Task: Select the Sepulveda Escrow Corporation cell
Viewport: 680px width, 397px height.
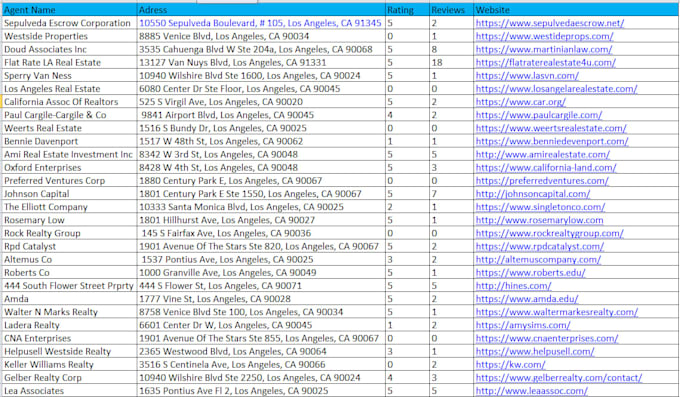Action: pyautogui.click(x=69, y=23)
